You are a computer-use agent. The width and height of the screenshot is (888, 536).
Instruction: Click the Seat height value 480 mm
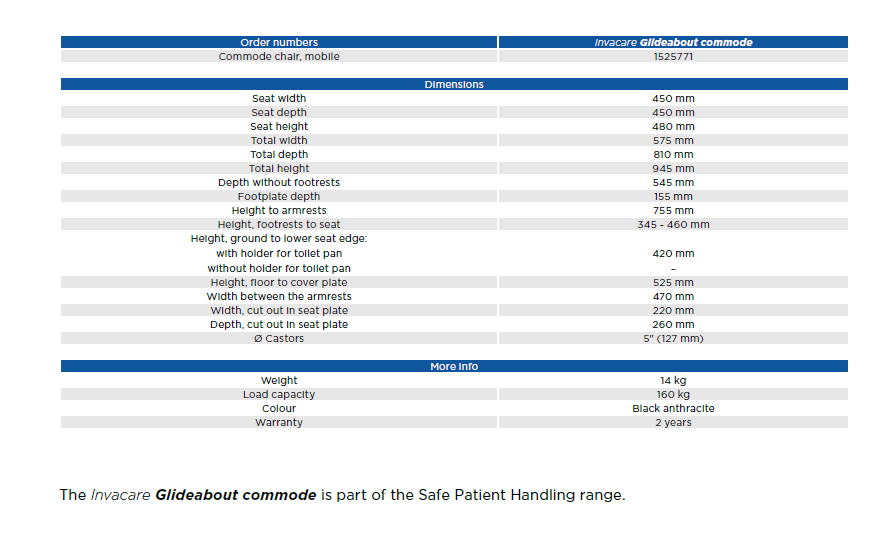673,127
